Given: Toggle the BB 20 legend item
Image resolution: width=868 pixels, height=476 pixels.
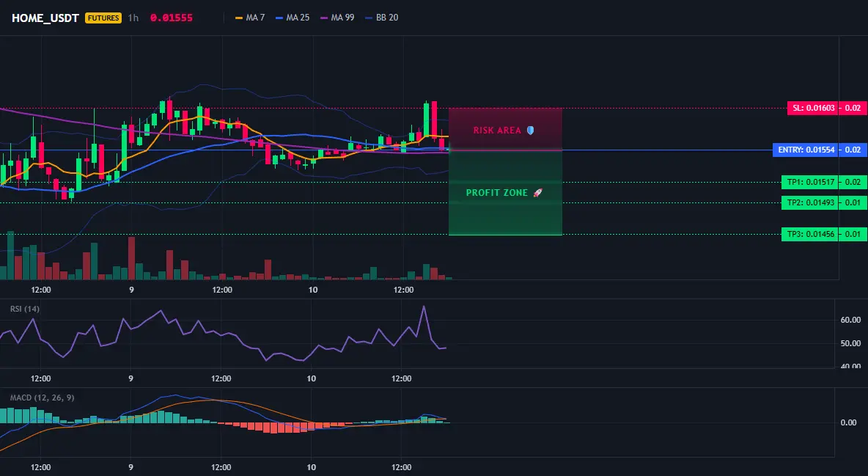Looking at the screenshot, I should pos(382,18).
